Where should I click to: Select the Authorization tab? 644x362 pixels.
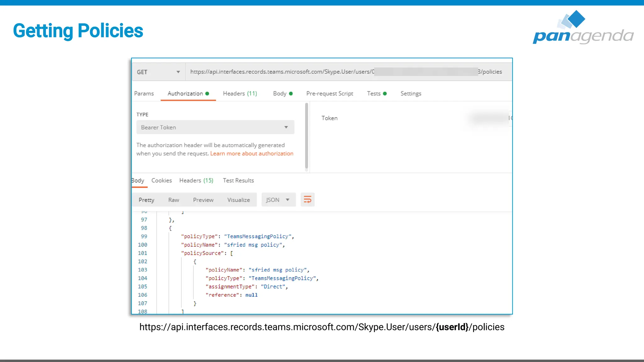(x=188, y=94)
